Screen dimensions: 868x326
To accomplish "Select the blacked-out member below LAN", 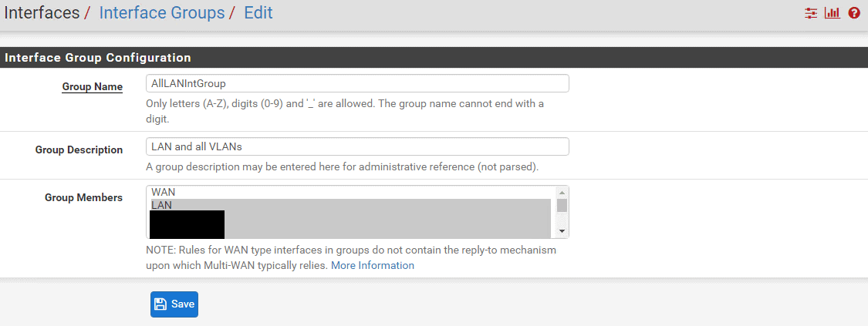I will pyautogui.click(x=187, y=223).
